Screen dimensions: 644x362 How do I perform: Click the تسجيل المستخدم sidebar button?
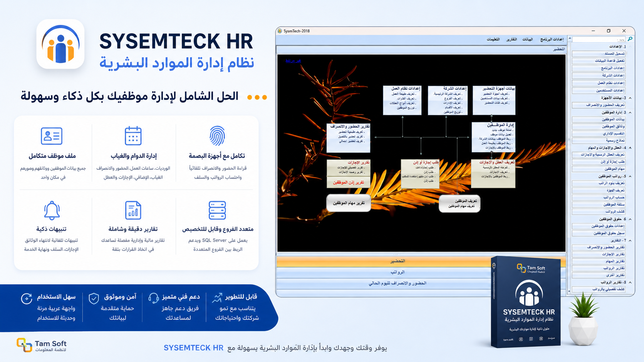pyautogui.click(x=599, y=53)
